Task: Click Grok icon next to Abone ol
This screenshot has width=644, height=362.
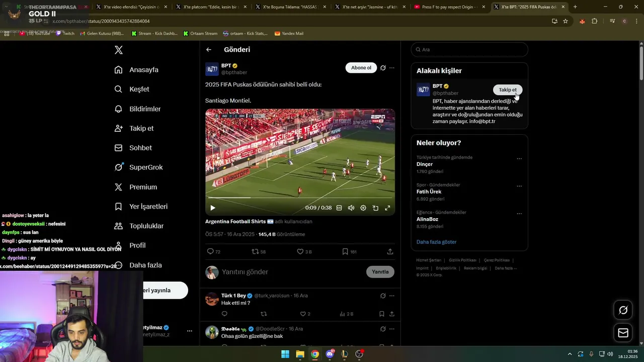Action: 383,68
